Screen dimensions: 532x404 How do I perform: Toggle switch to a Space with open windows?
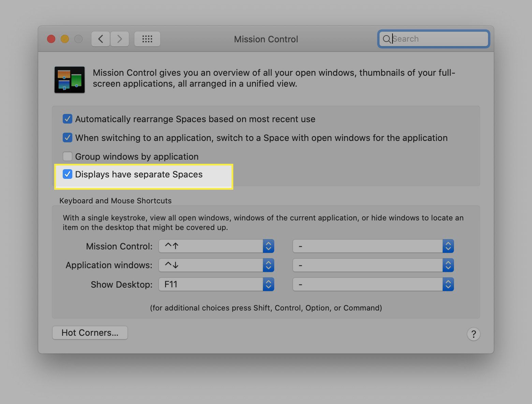pyautogui.click(x=68, y=138)
